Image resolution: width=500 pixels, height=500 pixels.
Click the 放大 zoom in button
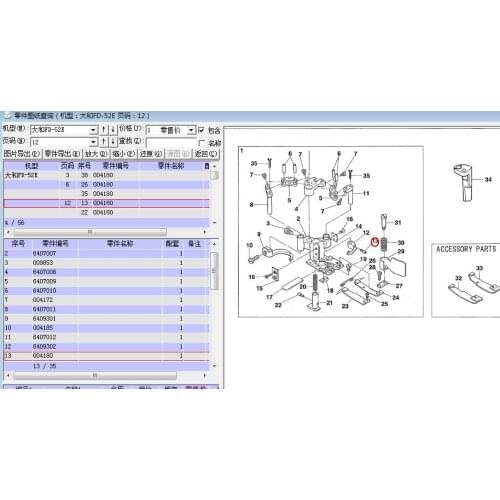click(x=96, y=154)
